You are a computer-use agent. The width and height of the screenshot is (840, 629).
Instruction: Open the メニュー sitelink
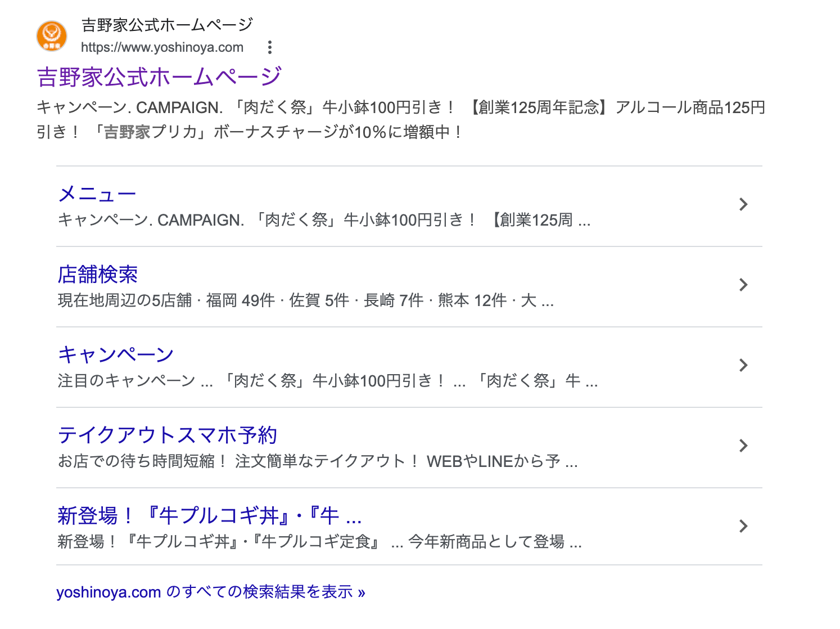pos(97,194)
